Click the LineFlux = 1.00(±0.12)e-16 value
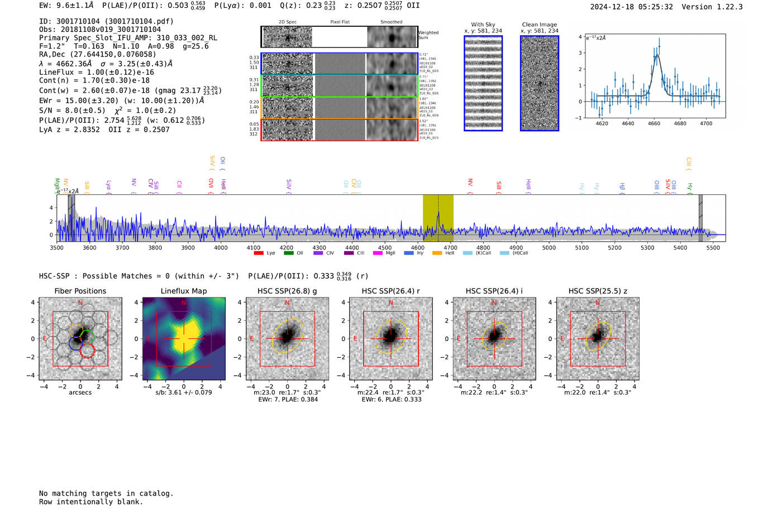 pyautogui.click(x=97, y=72)
